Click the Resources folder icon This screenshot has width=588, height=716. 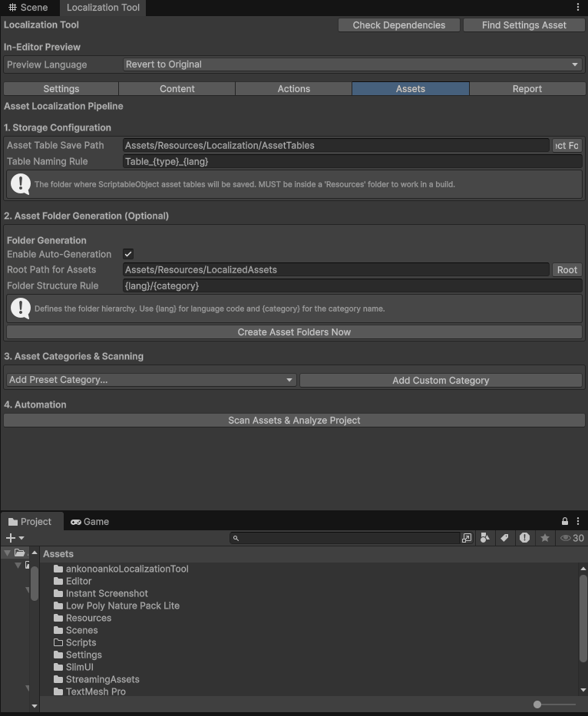58,618
